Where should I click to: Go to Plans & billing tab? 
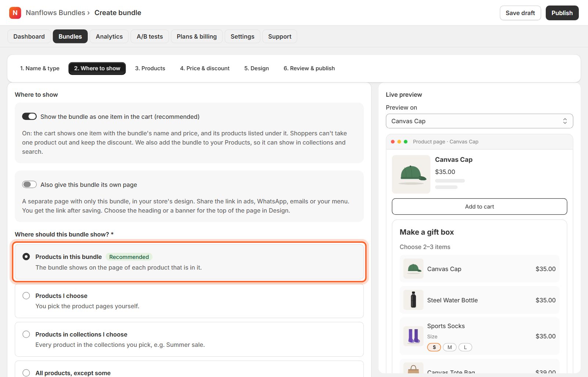pos(197,36)
